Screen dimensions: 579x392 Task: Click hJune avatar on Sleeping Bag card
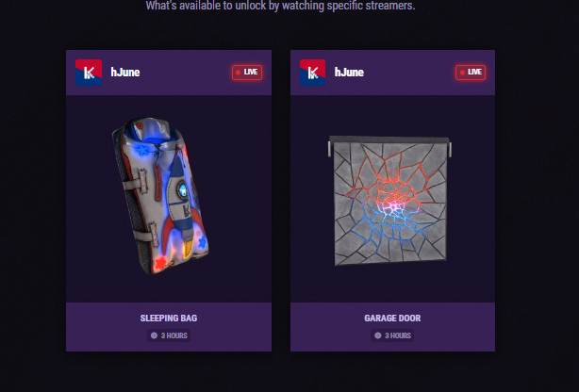89,73
